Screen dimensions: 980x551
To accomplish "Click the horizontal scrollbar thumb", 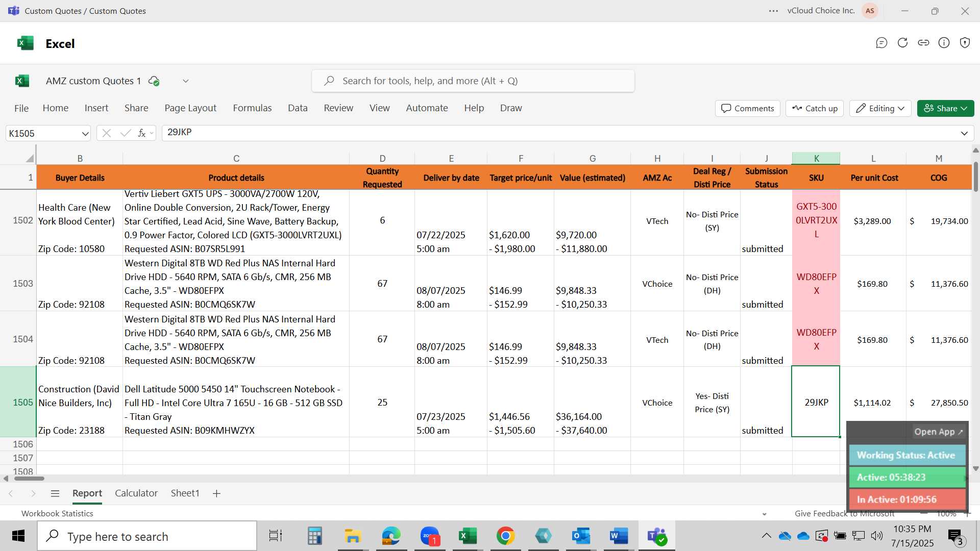I will pos(29,479).
